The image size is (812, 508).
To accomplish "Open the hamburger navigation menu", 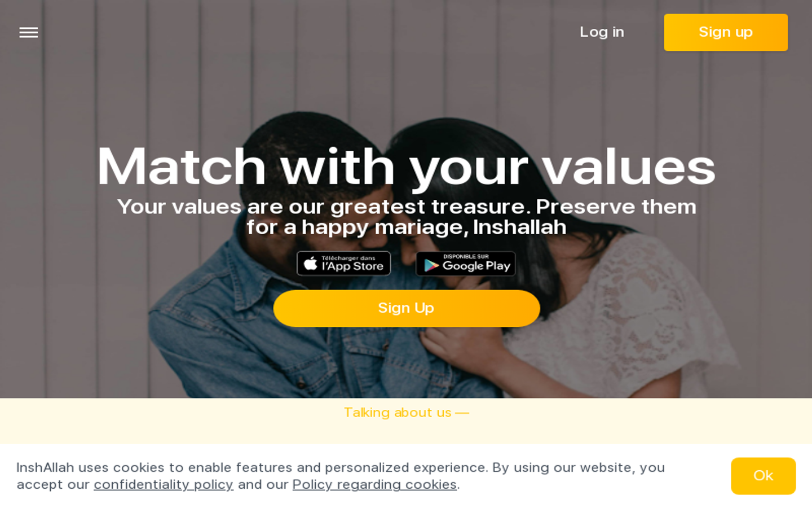I will click(x=29, y=33).
